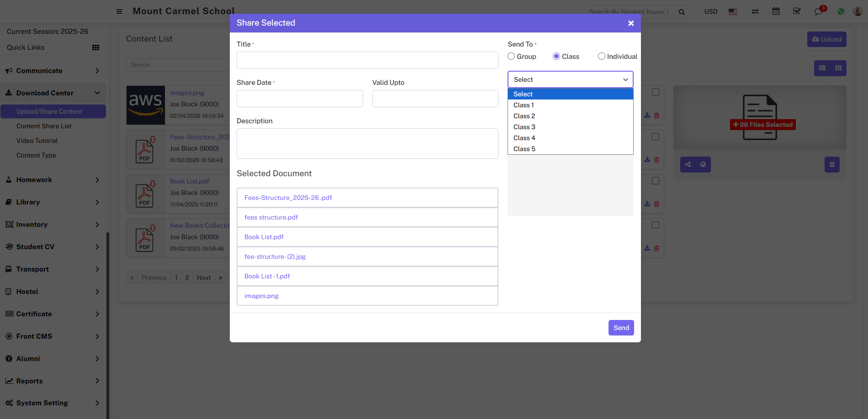Image resolution: width=868 pixels, height=419 pixels.
Task: Close the Share Selected dialog
Action: pos(631,23)
